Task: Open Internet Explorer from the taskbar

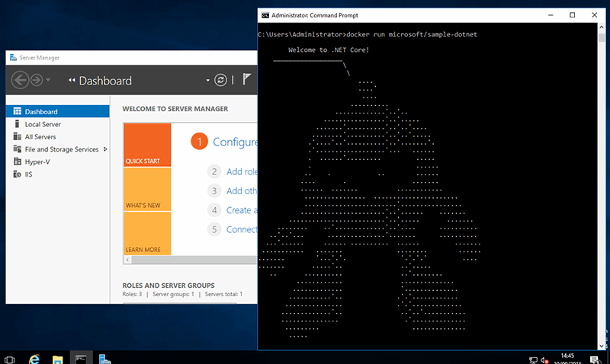Action: click(x=34, y=357)
